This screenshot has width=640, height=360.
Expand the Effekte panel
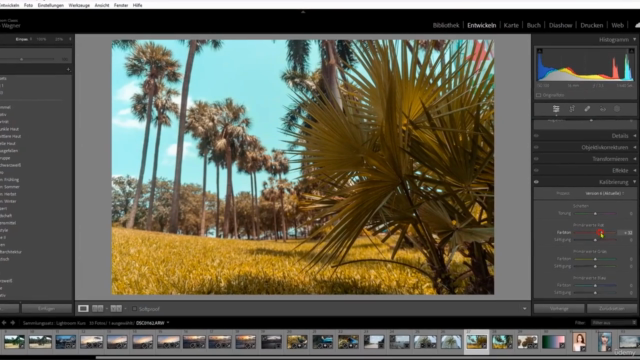point(634,170)
